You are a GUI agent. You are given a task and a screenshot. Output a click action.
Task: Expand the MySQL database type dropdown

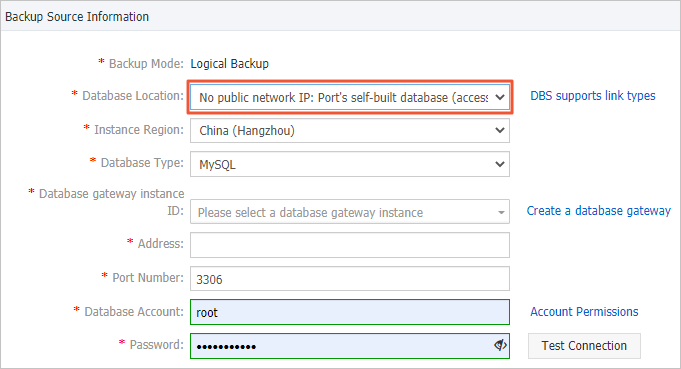(x=350, y=164)
